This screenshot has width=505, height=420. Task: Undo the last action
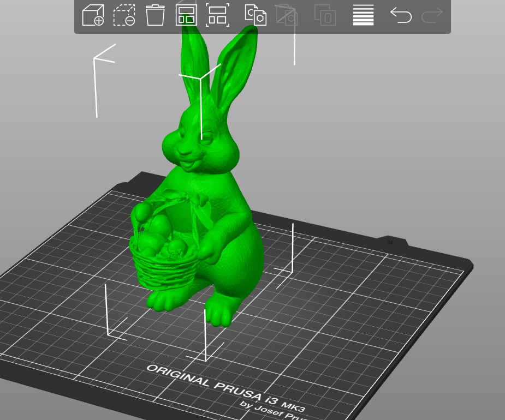coord(401,15)
